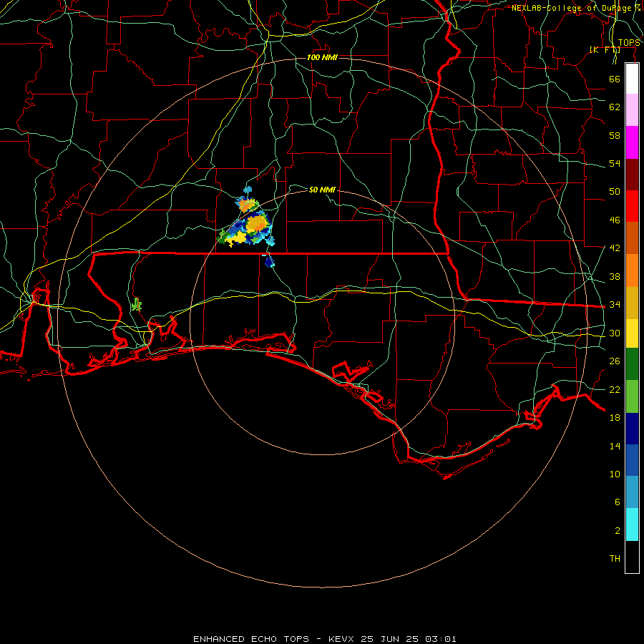Click the yellow 34 kft legend swatch
Image resolution: width=644 pixels, height=644 pixels.
click(x=632, y=333)
